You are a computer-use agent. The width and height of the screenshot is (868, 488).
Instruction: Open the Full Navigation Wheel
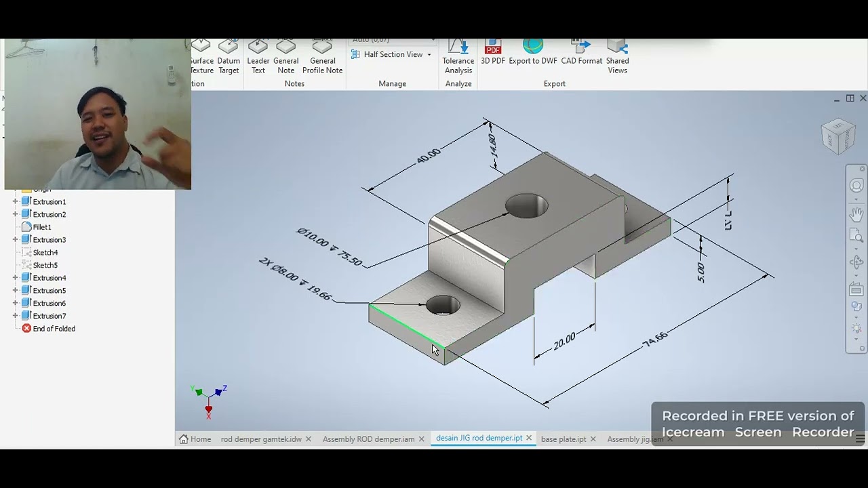click(x=856, y=186)
